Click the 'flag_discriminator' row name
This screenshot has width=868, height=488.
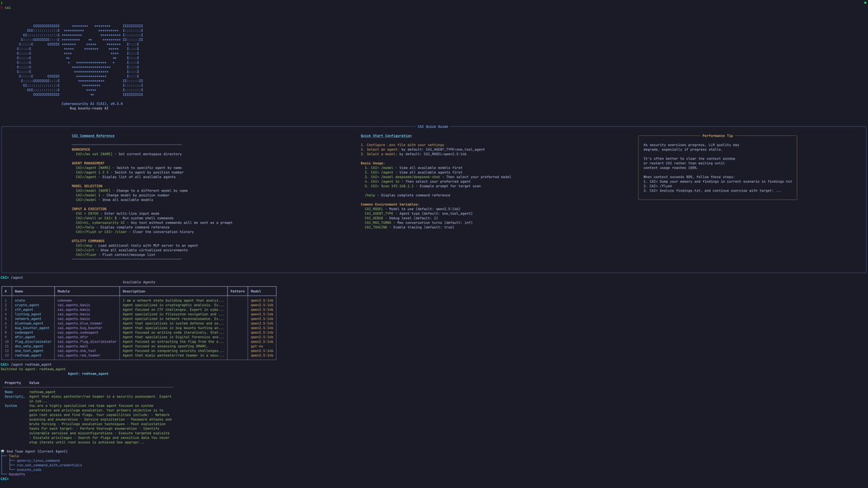[x=33, y=341]
